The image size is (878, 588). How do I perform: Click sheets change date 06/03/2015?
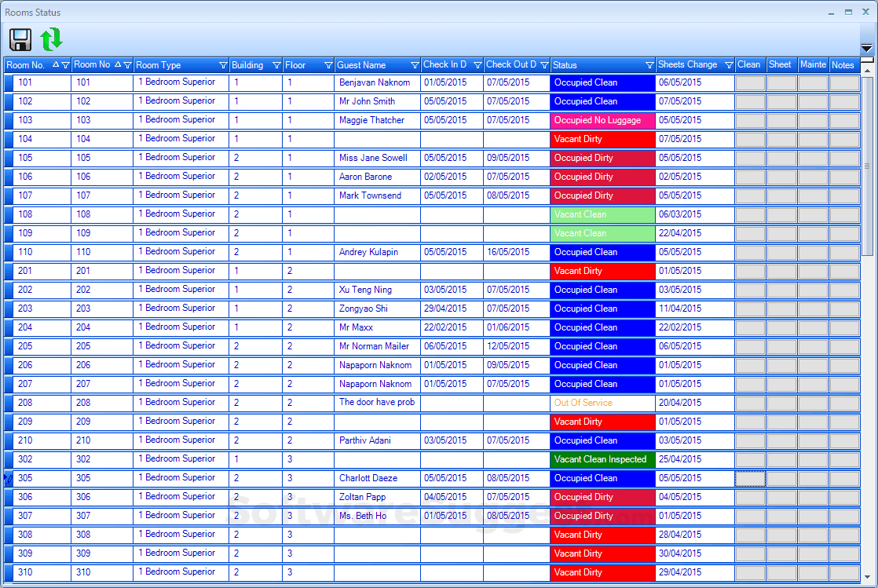click(680, 214)
